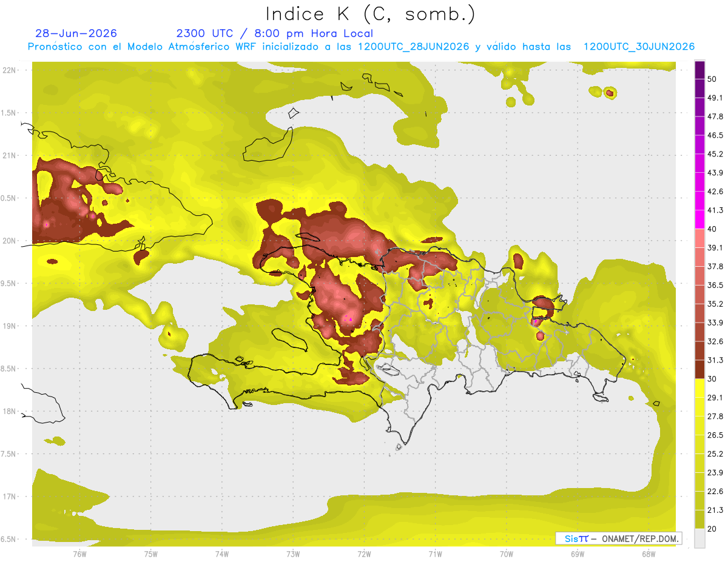Click the '73W' longitude label
The width and height of the screenshot is (728, 562).
(x=293, y=554)
